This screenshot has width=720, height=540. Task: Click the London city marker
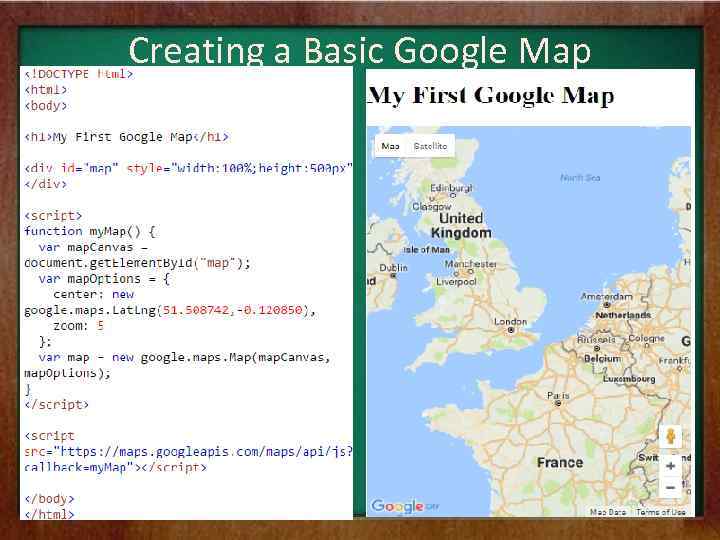click(511, 330)
